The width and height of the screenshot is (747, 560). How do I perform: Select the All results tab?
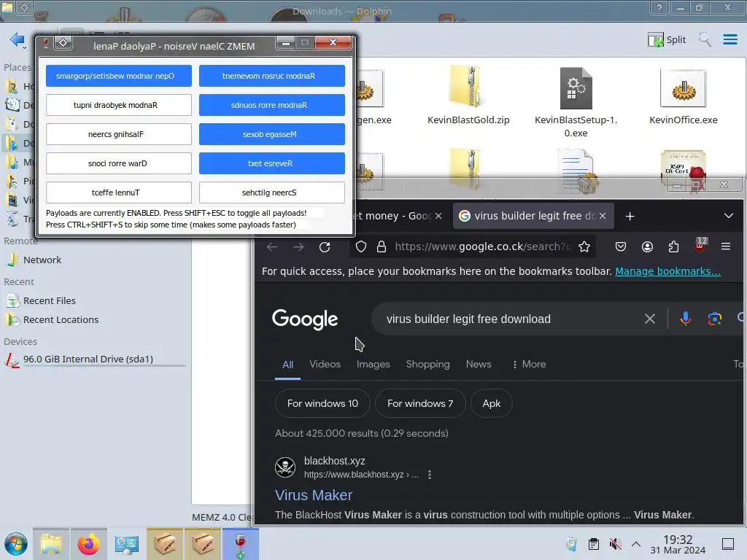pos(287,365)
